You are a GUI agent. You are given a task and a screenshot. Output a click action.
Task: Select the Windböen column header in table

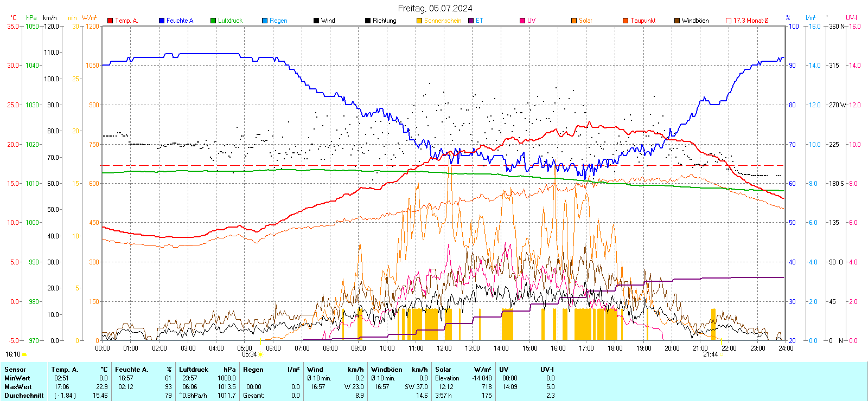387,370
